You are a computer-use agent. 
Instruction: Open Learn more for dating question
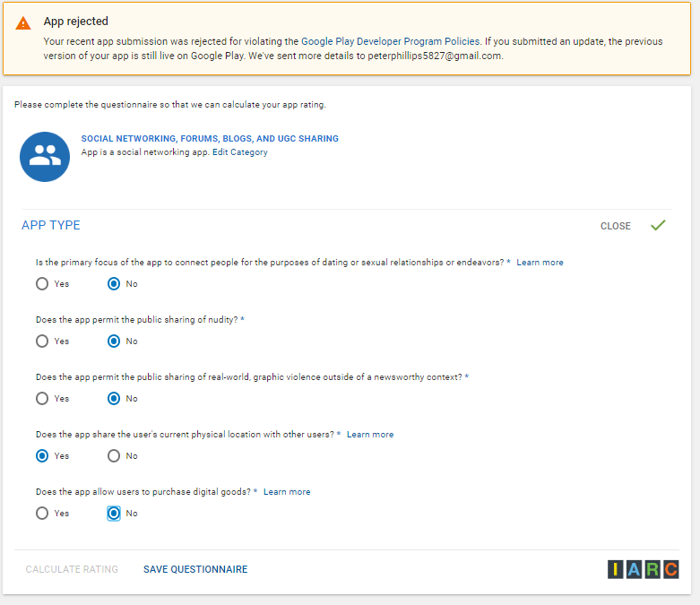click(x=540, y=263)
